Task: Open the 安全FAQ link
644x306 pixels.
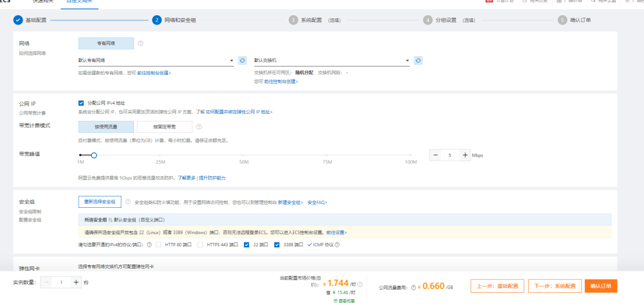Action: pyautogui.click(x=317, y=202)
